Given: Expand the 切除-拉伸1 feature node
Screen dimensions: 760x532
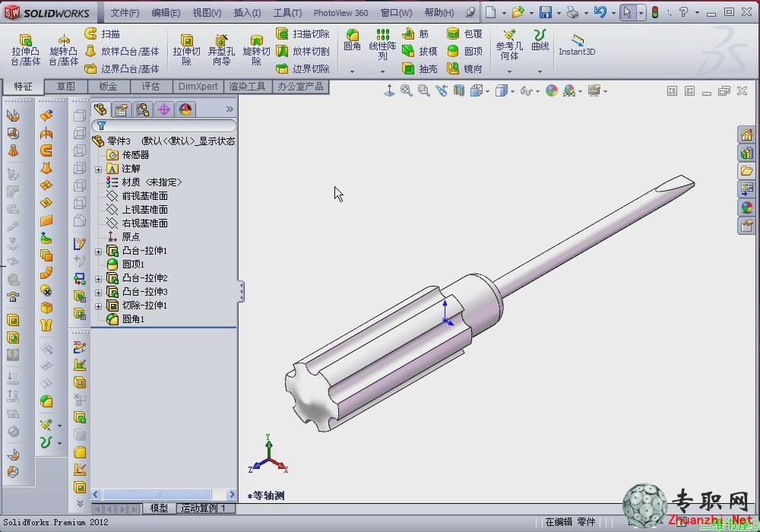Looking at the screenshot, I should (x=98, y=306).
